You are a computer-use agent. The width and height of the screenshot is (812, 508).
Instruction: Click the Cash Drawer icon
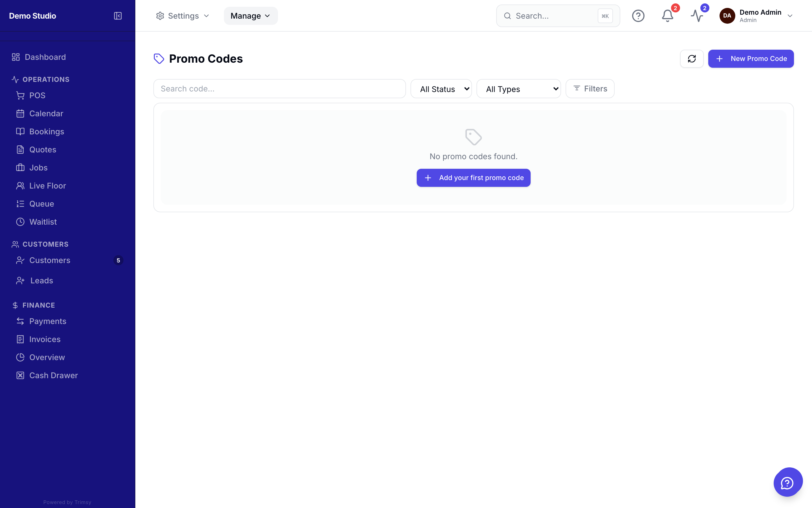click(x=21, y=375)
